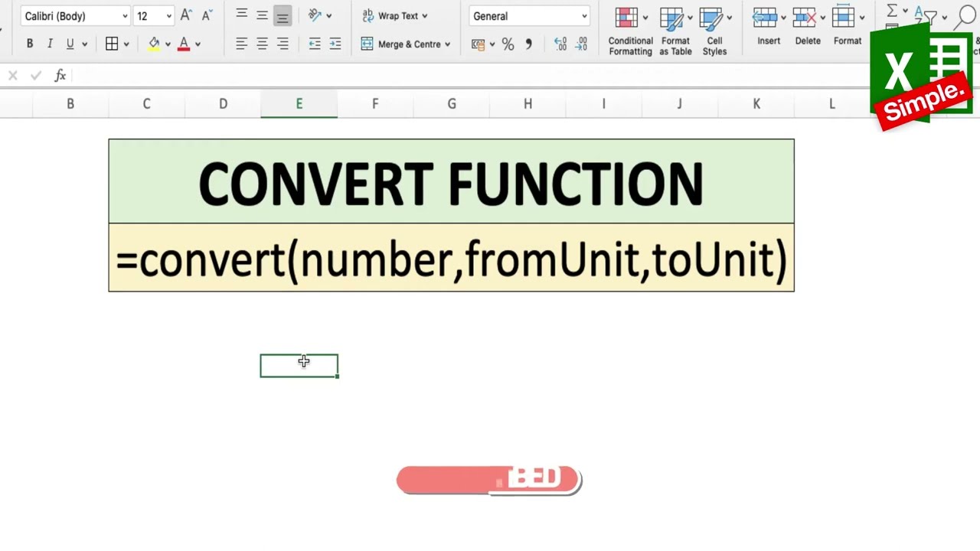Toggle underline formatting
The height and width of the screenshot is (551, 980).
[70, 44]
